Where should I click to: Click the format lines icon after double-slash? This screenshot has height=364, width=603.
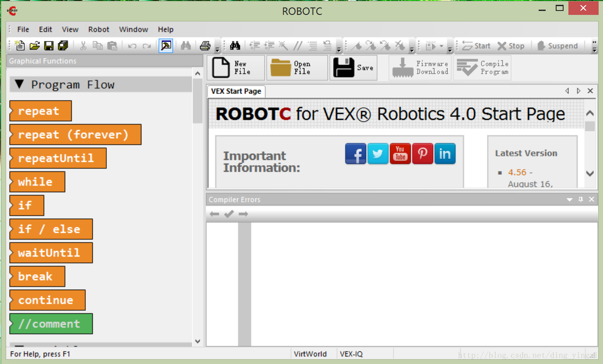pyautogui.click(x=312, y=46)
